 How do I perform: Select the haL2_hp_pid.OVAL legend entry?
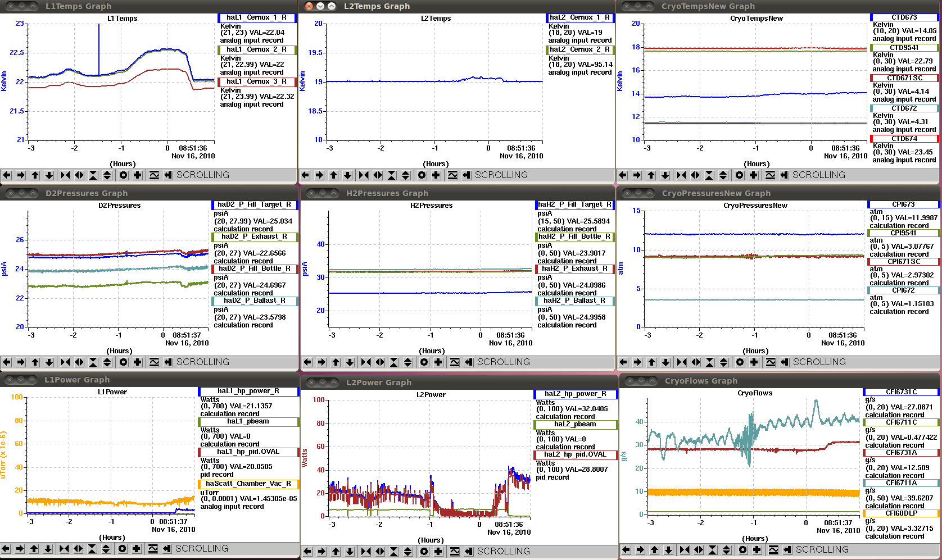point(576,455)
